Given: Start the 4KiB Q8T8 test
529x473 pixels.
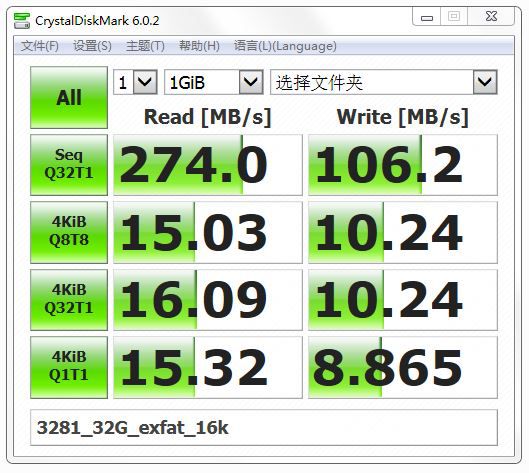Looking at the screenshot, I should 69,232.
